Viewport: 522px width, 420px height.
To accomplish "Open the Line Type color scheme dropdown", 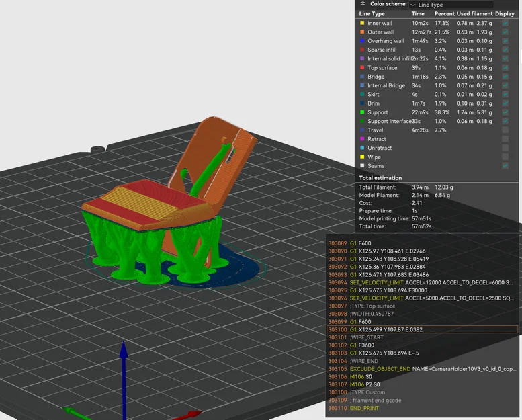I will point(451,5).
